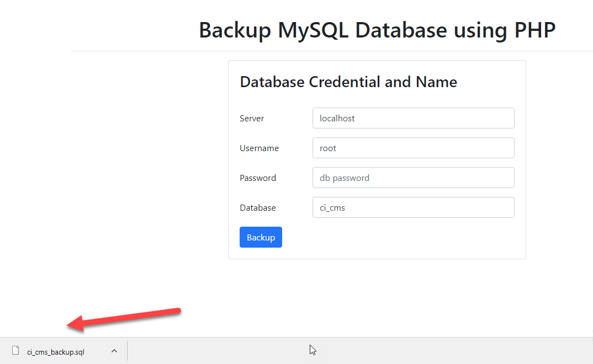Select the Database field with ci_cms
Screen dimensions: 593x364
414,208
